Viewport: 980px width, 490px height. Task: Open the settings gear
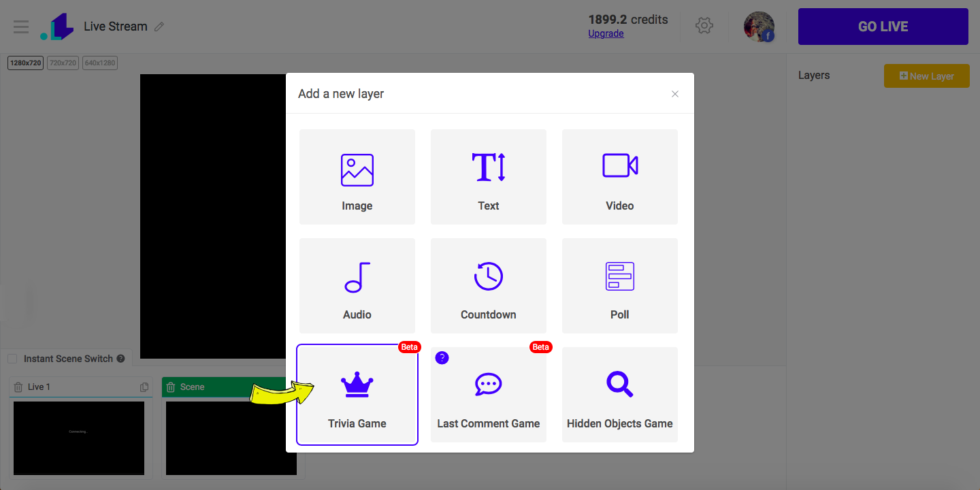[704, 26]
